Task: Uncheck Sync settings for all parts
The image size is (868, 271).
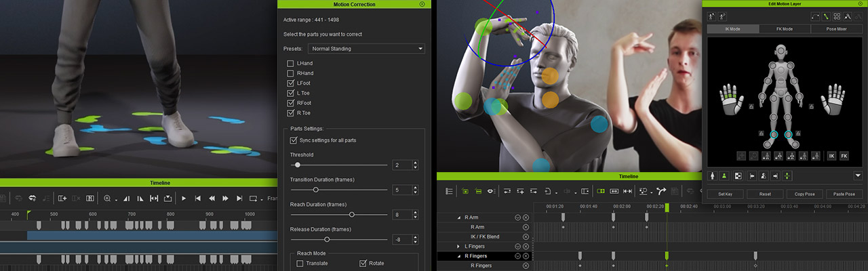Action: (294, 140)
